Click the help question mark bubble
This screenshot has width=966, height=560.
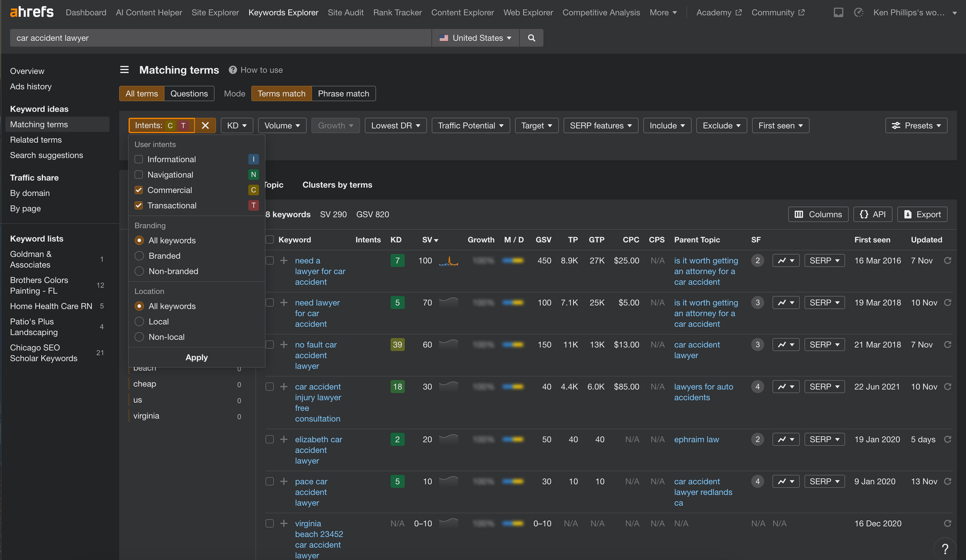point(945,549)
